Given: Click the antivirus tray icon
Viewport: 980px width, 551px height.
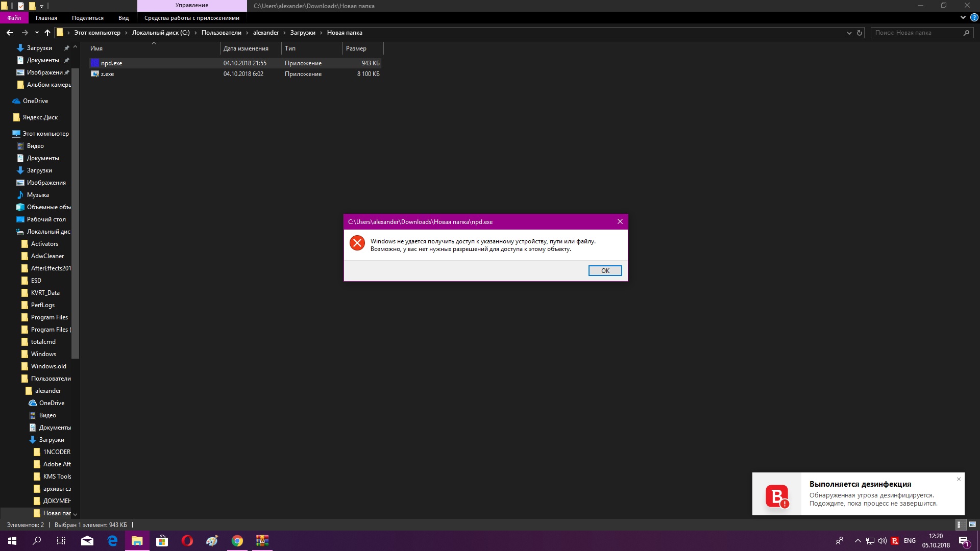Looking at the screenshot, I should coord(895,541).
